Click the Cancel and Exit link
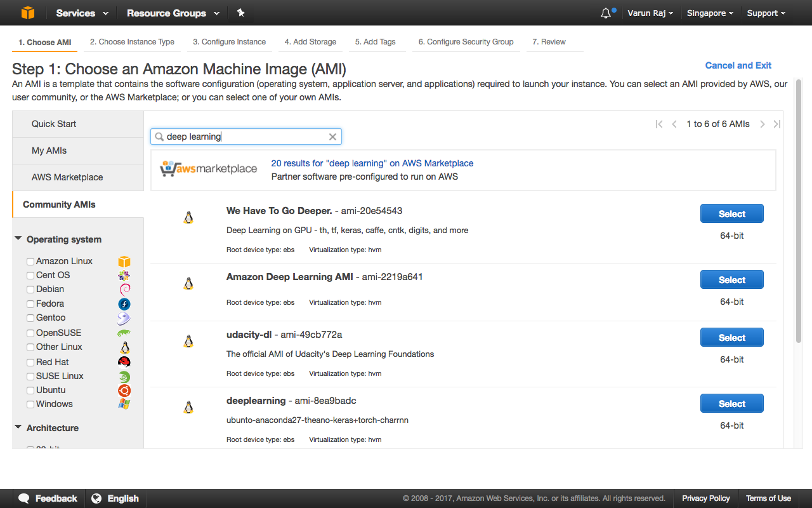 click(x=738, y=65)
